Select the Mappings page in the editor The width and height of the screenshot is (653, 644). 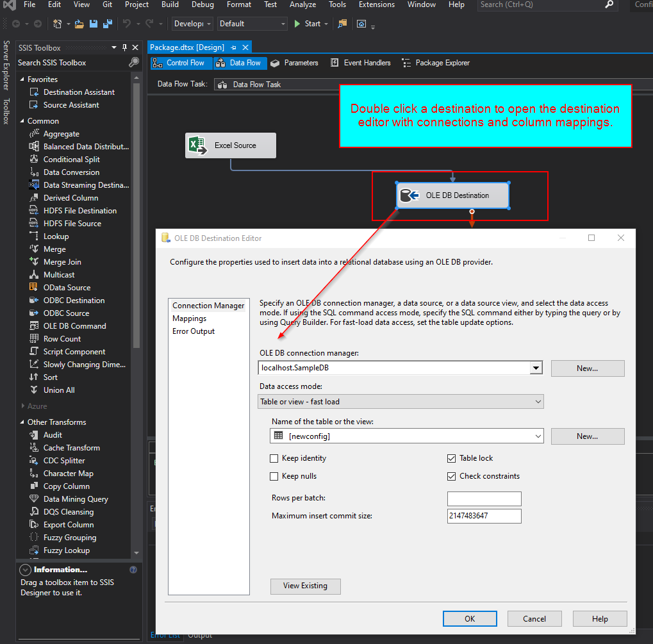point(190,318)
